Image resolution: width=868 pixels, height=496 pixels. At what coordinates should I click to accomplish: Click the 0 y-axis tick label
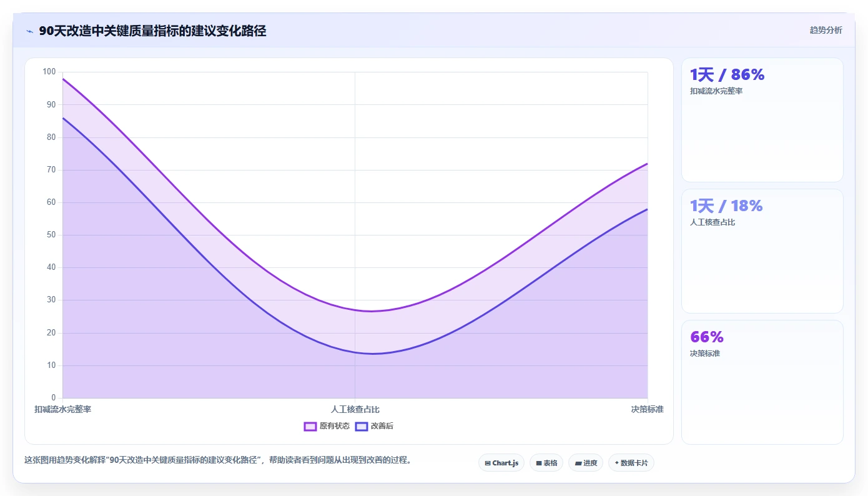point(54,398)
